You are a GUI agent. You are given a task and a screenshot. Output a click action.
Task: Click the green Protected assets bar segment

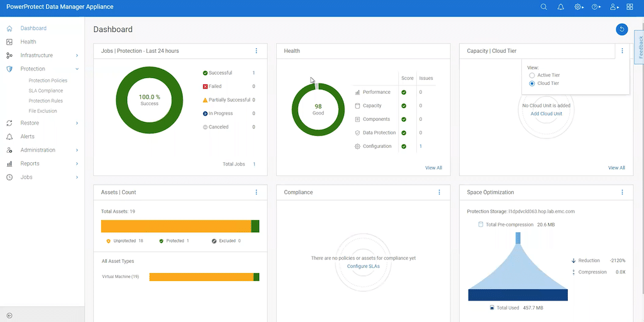click(255, 226)
